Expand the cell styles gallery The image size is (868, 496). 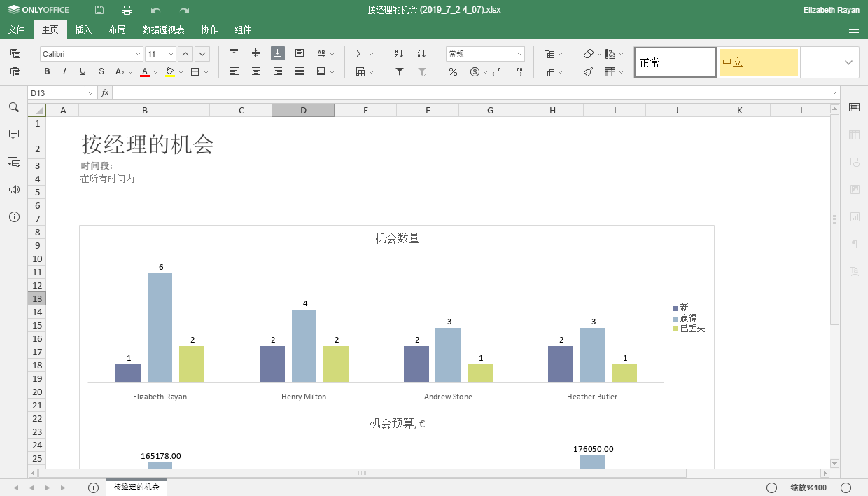pos(849,62)
